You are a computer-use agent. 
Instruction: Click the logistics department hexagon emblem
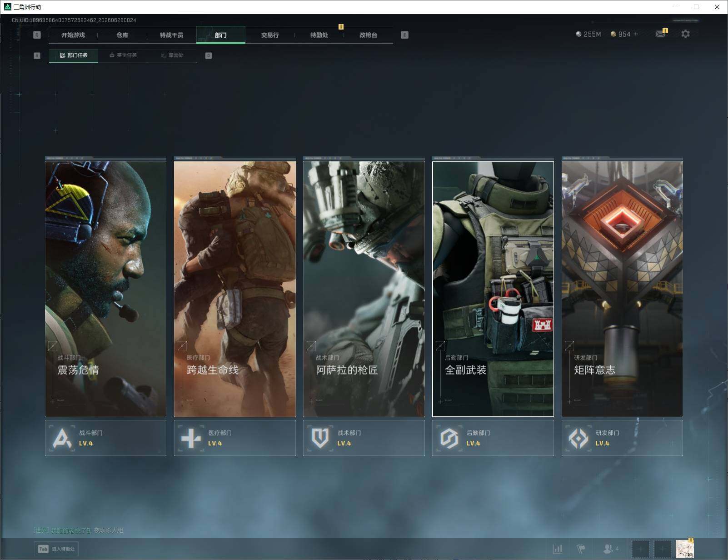pyautogui.click(x=449, y=439)
